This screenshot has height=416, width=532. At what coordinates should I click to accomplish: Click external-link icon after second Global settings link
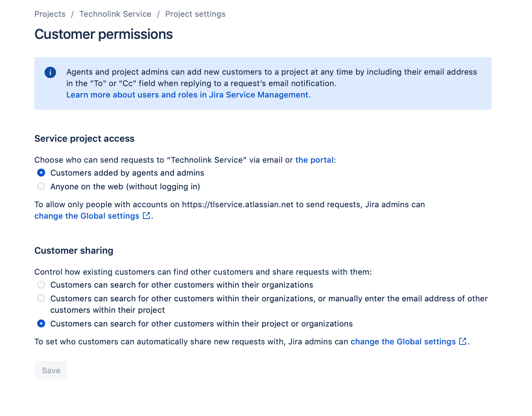pos(463,341)
